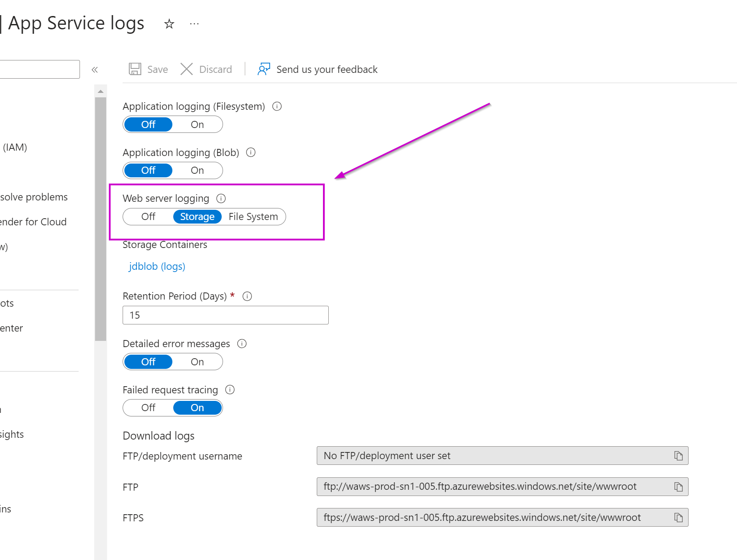Click the FTPS URL field

(x=502, y=517)
